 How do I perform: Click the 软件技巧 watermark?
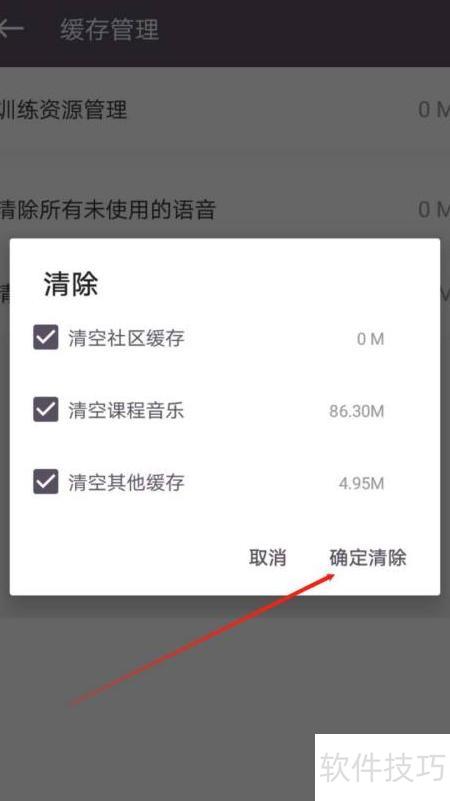pyautogui.click(x=382, y=767)
